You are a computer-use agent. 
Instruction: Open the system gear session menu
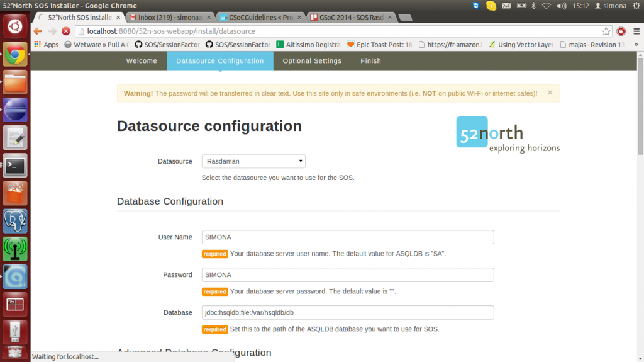pos(636,6)
